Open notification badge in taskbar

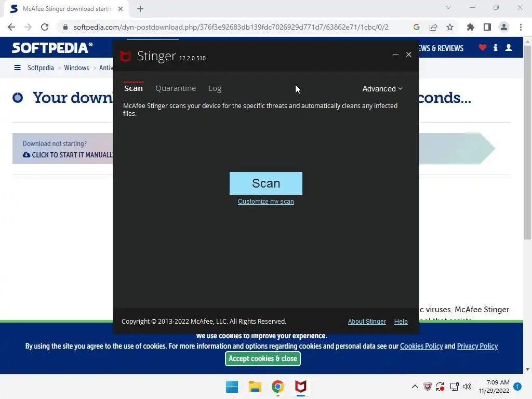coord(517,387)
